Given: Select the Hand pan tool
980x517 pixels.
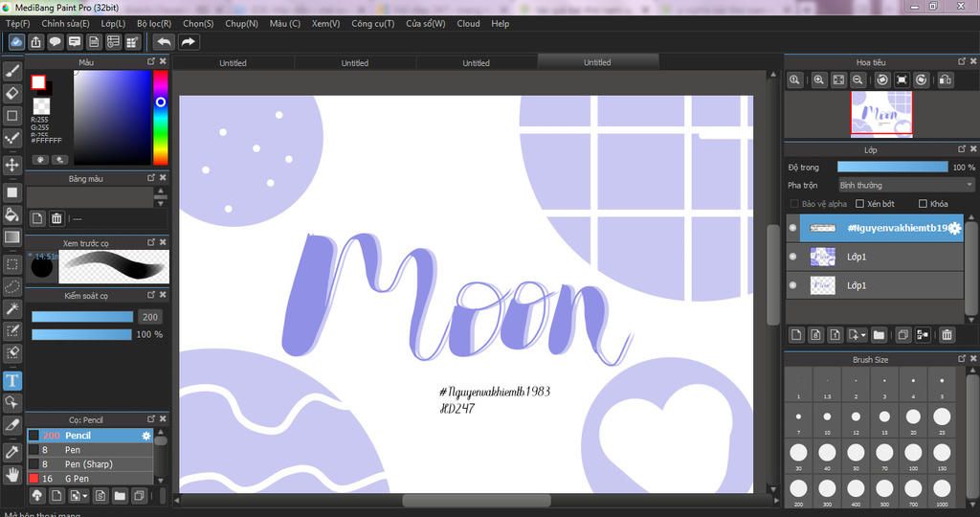Looking at the screenshot, I should tap(11, 475).
